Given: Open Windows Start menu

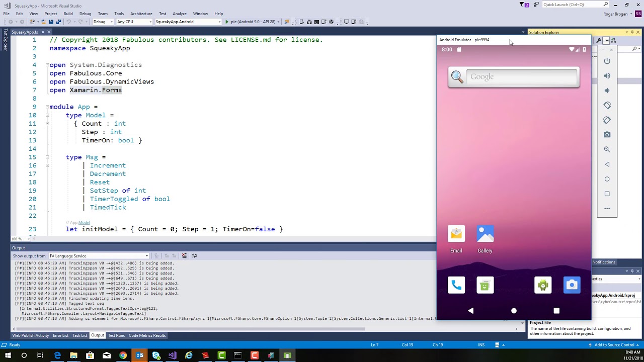Looking at the screenshot, I should [x=8, y=355].
